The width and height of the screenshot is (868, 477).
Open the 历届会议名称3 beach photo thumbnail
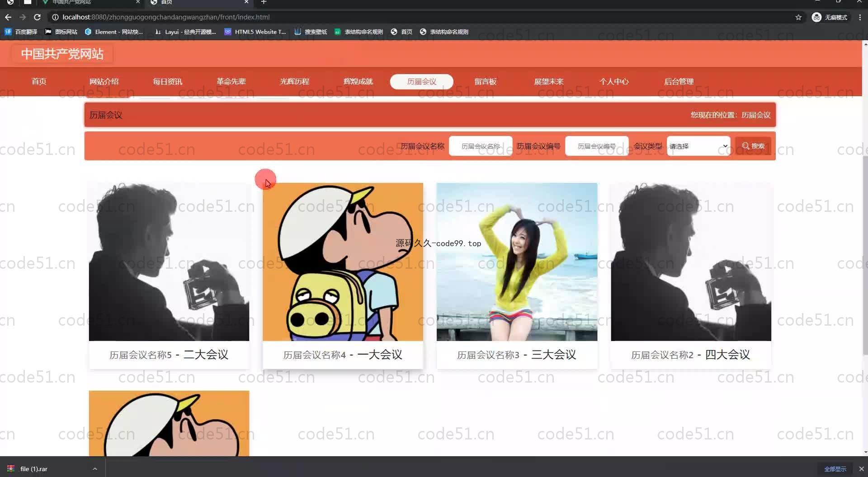517,262
